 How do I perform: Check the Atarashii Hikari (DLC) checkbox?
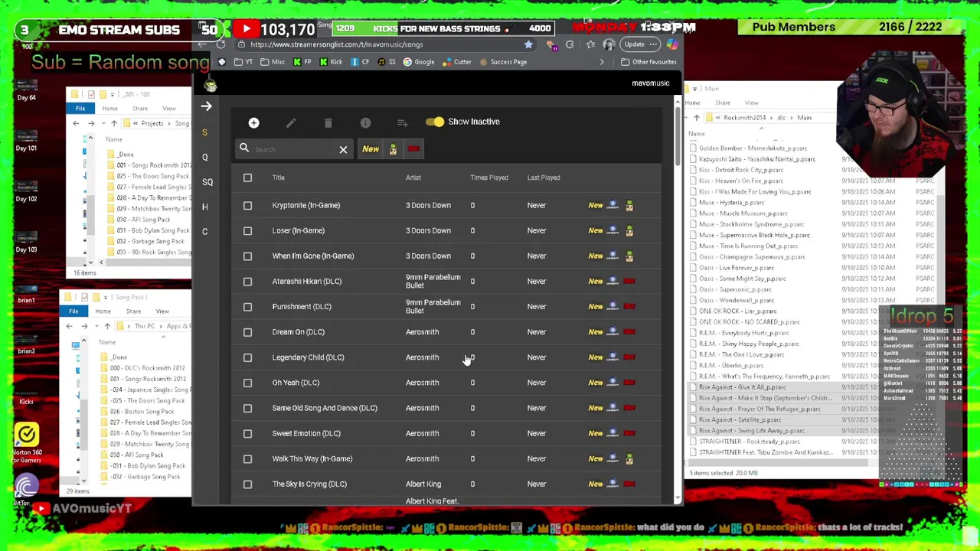point(247,281)
